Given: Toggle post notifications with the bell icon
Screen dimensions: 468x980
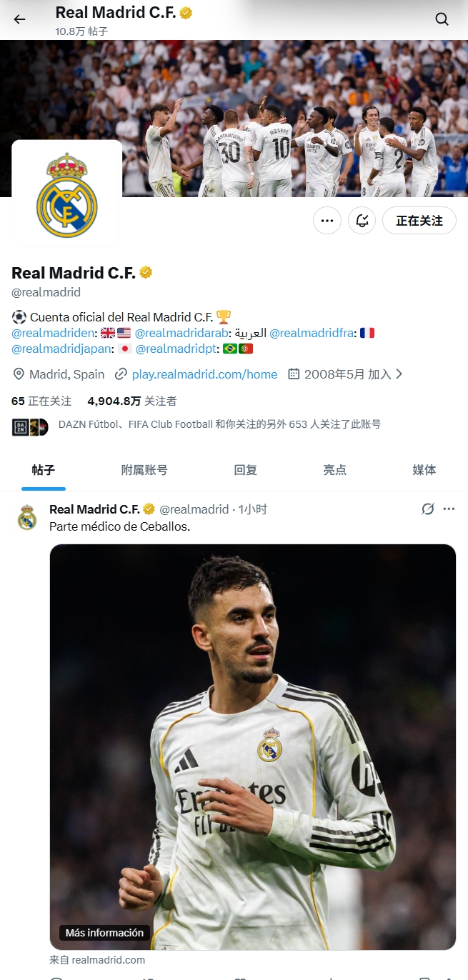Looking at the screenshot, I should coord(362,221).
